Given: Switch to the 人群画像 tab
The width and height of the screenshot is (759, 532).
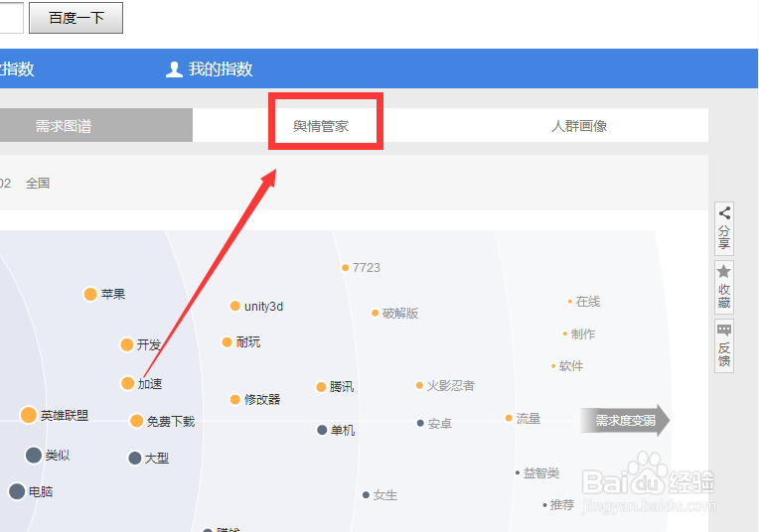Looking at the screenshot, I should click(x=579, y=126).
